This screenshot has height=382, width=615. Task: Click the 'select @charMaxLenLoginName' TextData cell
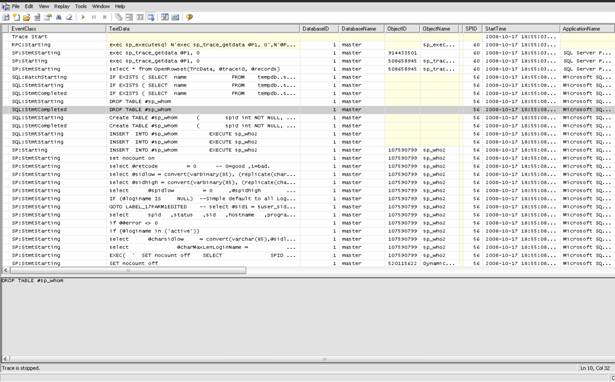[x=202, y=247]
